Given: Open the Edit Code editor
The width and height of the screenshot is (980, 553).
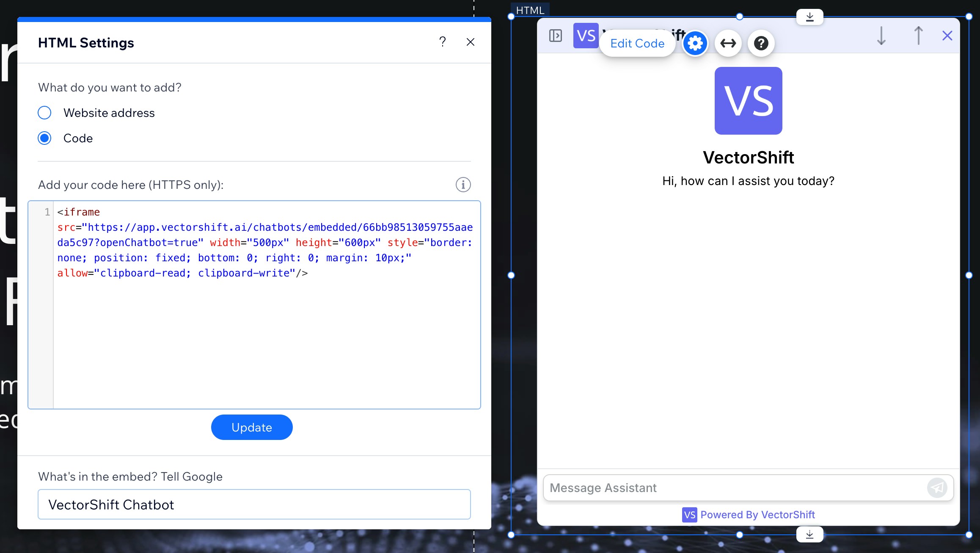Looking at the screenshot, I should click(x=637, y=43).
